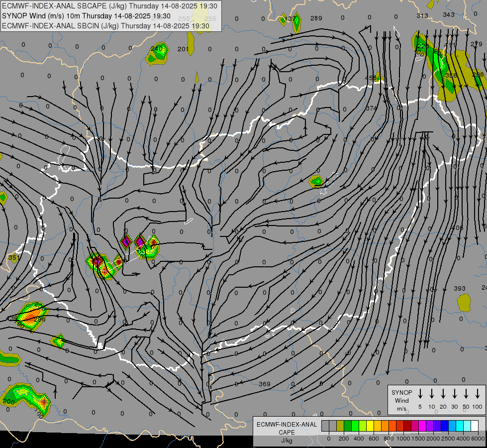Click the 50 m/s wind legend arrow
Screen dimensions: 487x448
pyautogui.click(x=466, y=394)
